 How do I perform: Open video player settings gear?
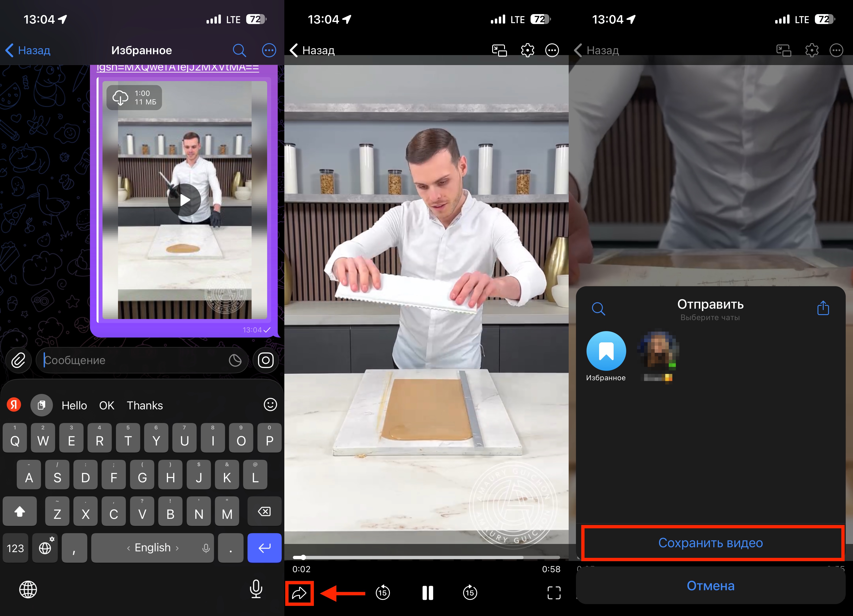pos(527,50)
